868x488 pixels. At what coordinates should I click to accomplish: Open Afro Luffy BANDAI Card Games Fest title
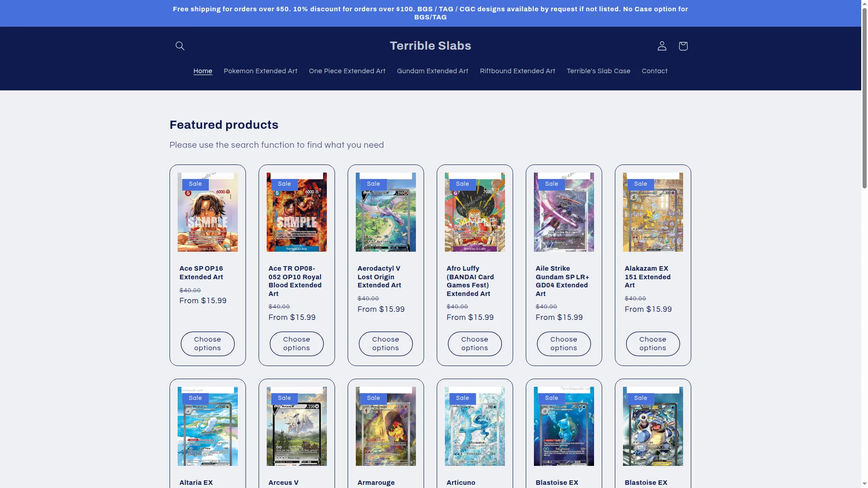click(x=470, y=281)
